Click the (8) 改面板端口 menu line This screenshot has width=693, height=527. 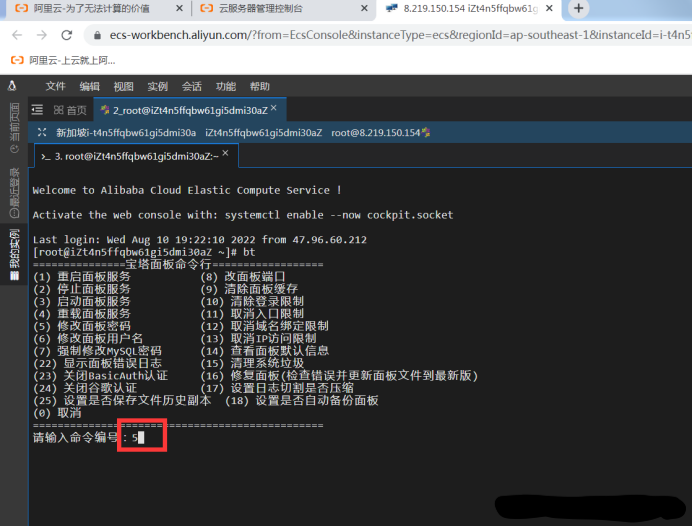click(x=243, y=277)
